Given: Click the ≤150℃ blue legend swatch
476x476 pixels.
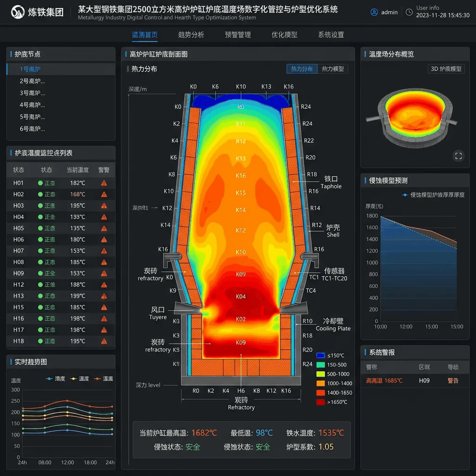Looking at the screenshot, I should click(x=321, y=356).
